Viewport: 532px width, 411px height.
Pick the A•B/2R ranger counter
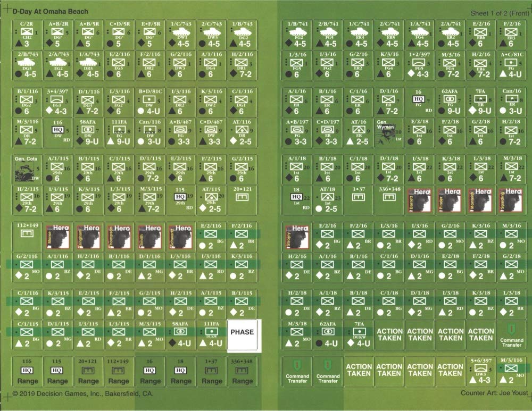pyautogui.click(x=57, y=35)
